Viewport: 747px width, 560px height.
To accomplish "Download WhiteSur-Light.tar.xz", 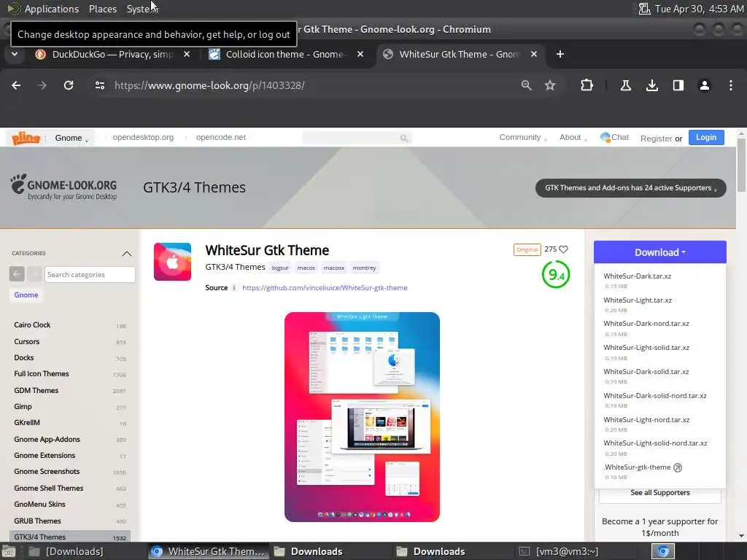I will 638,300.
